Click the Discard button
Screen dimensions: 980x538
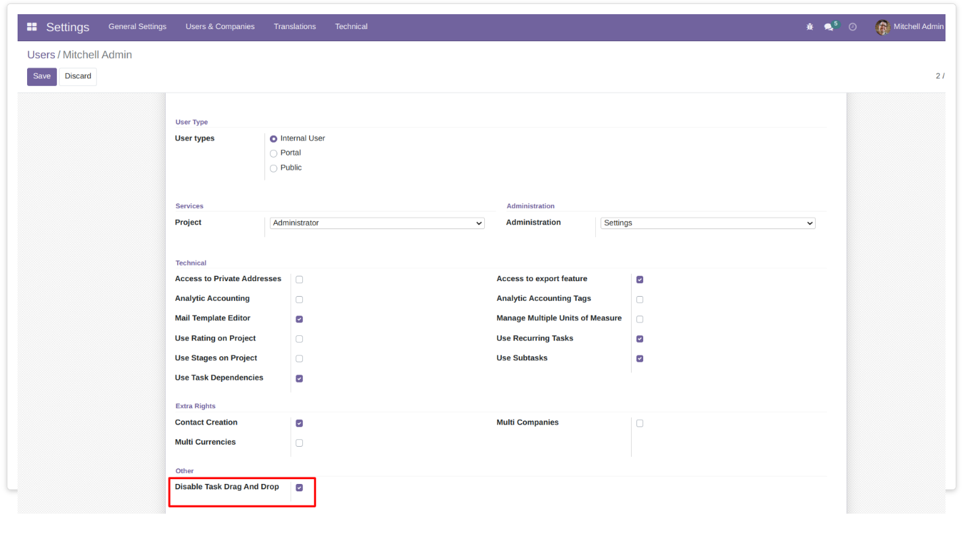78,76
